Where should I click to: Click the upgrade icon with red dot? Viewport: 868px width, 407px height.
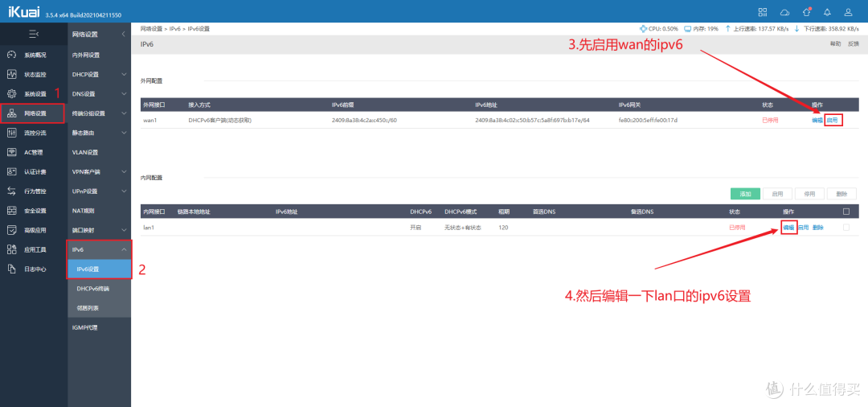point(807,11)
